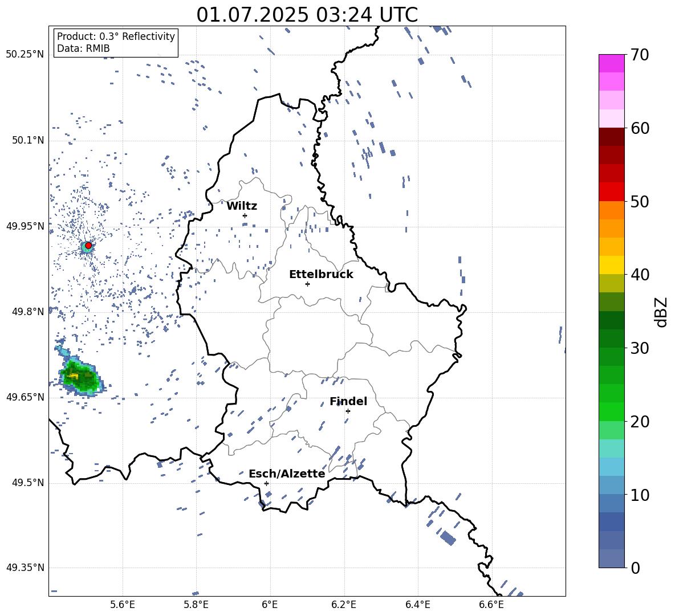
Task: Click the 50.25°N latitude label
Action: click(x=25, y=55)
